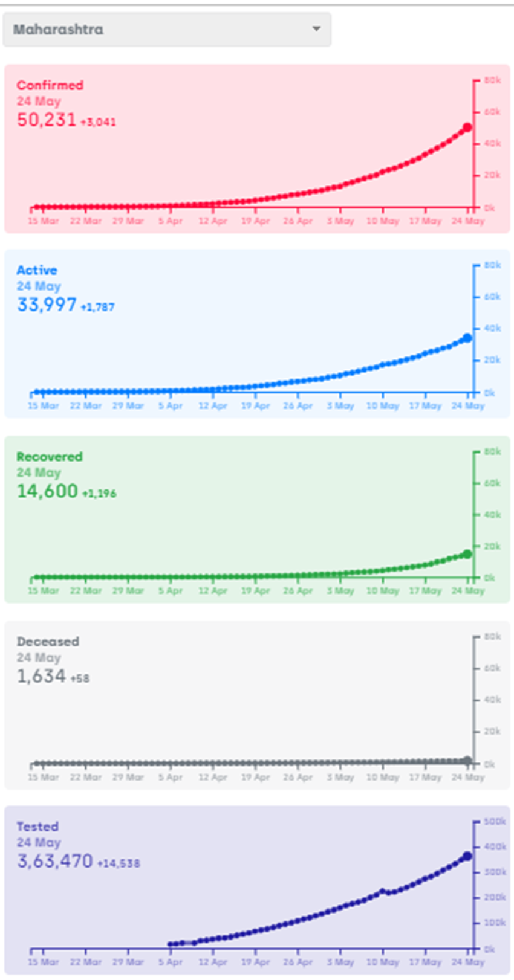
Task: Click the active total 33,997
Action: (x=47, y=305)
